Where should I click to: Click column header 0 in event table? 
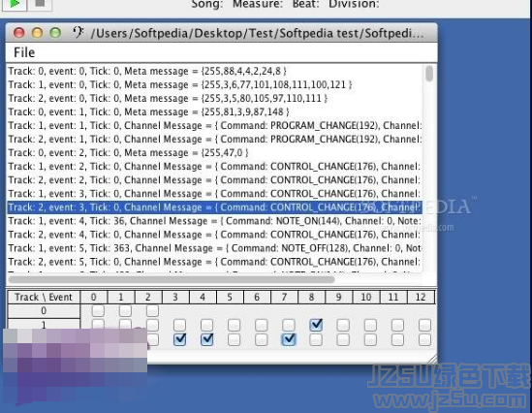click(x=94, y=297)
